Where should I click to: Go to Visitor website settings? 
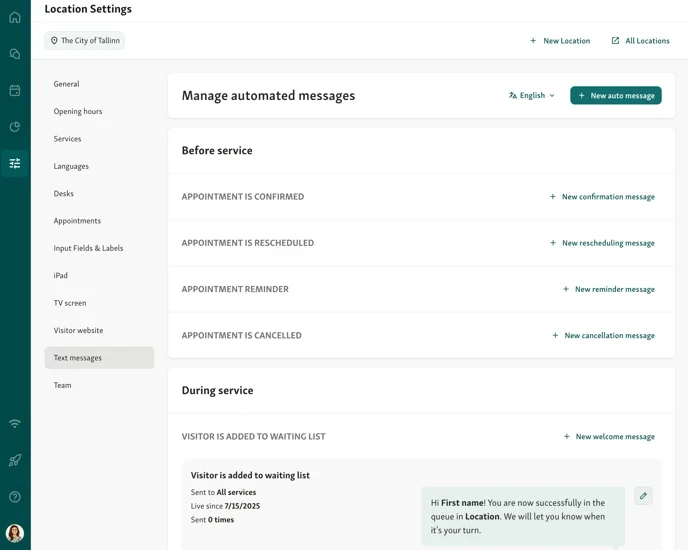point(78,331)
